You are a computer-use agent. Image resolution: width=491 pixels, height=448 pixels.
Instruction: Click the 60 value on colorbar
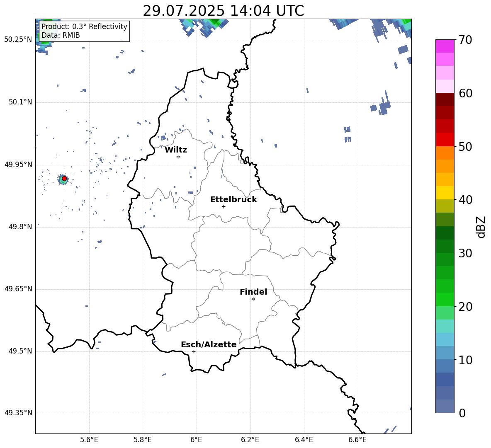pyautogui.click(x=465, y=93)
